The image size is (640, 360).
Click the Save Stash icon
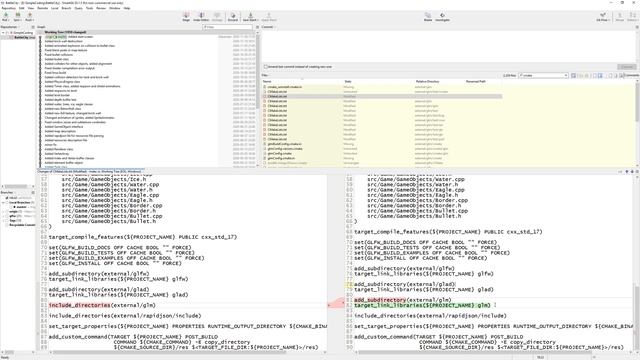coord(250,16)
